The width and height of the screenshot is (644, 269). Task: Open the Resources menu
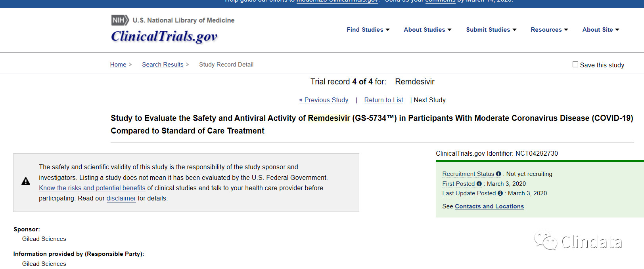point(549,30)
